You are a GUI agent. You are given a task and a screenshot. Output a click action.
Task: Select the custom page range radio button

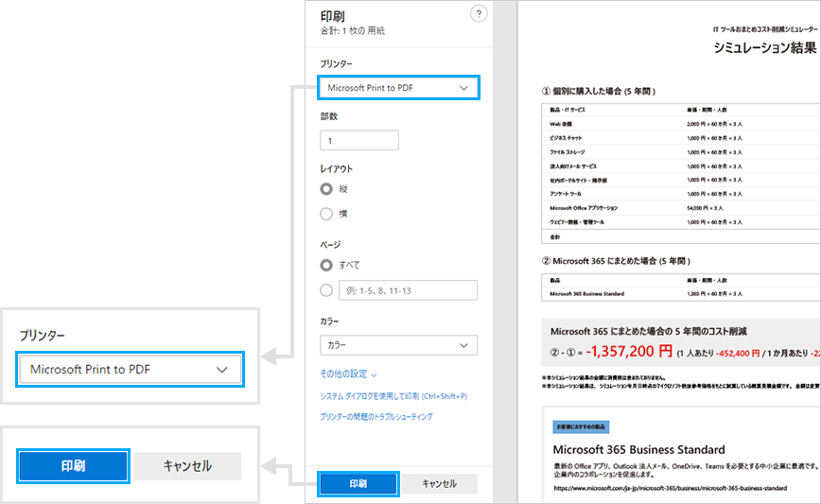[327, 290]
